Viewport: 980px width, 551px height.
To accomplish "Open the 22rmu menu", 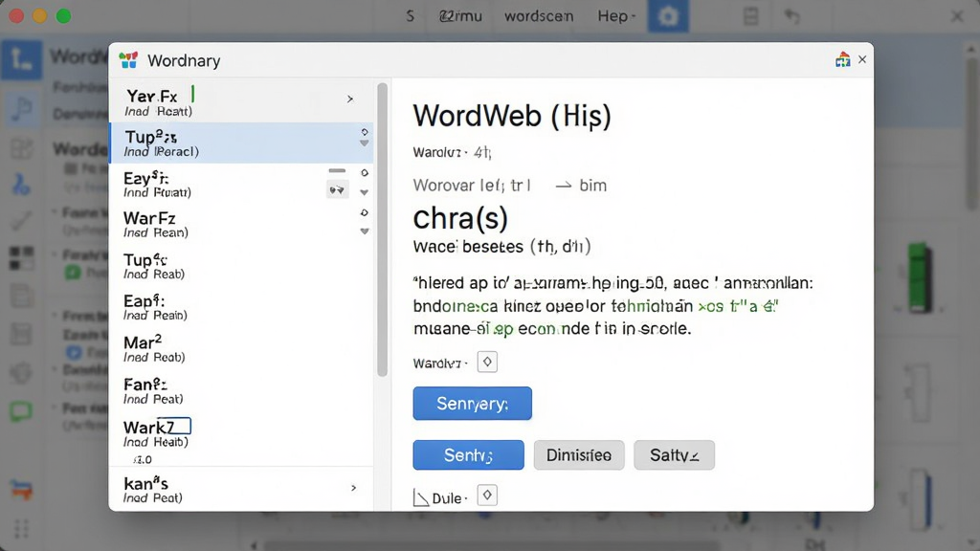I will click(460, 15).
